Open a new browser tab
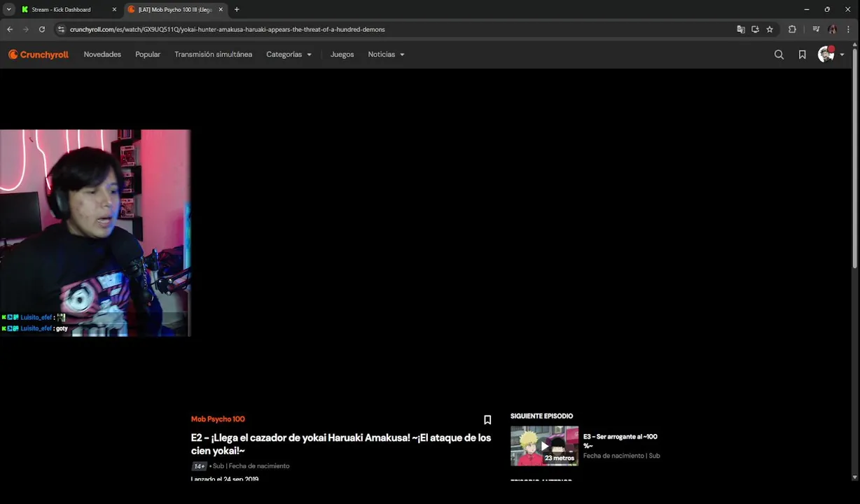The width and height of the screenshot is (860, 504). click(x=237, y=10)
